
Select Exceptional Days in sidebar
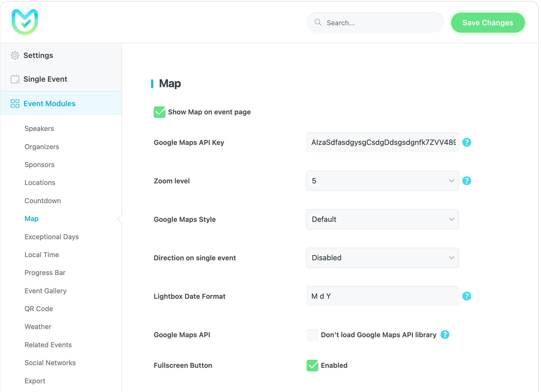[x=52, y=237]
